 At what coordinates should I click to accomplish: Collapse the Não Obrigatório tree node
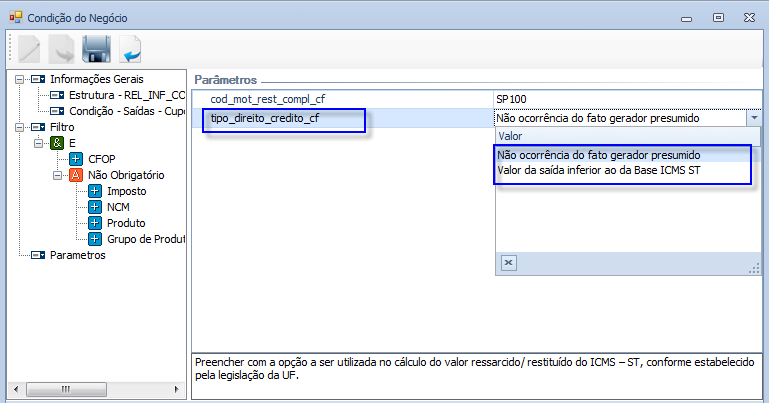coord(58,175)
